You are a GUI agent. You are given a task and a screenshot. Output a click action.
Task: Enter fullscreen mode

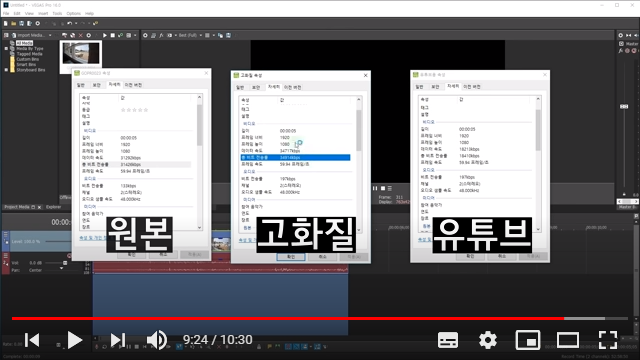pyautogui.click(x=608, y=340)
